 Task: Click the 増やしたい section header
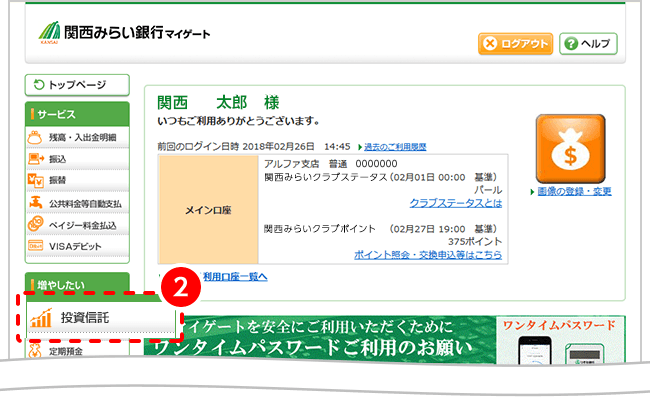tap(77, 284)
